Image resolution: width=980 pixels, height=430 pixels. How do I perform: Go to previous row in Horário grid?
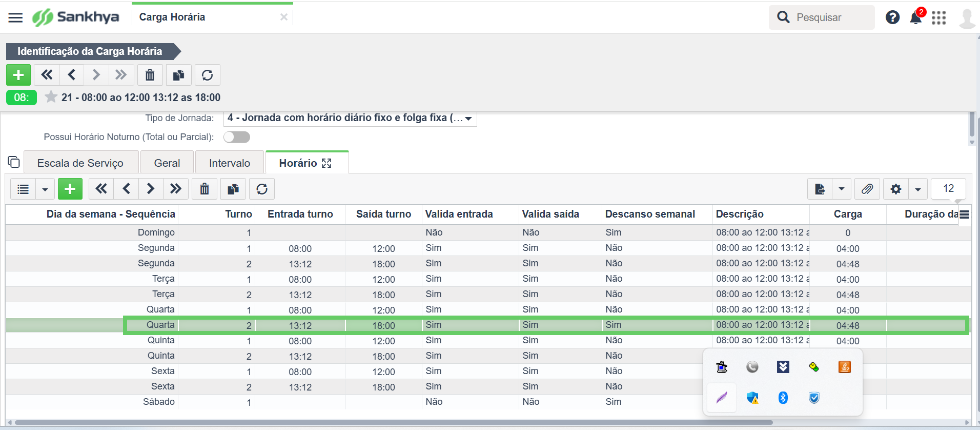(127, 189)
